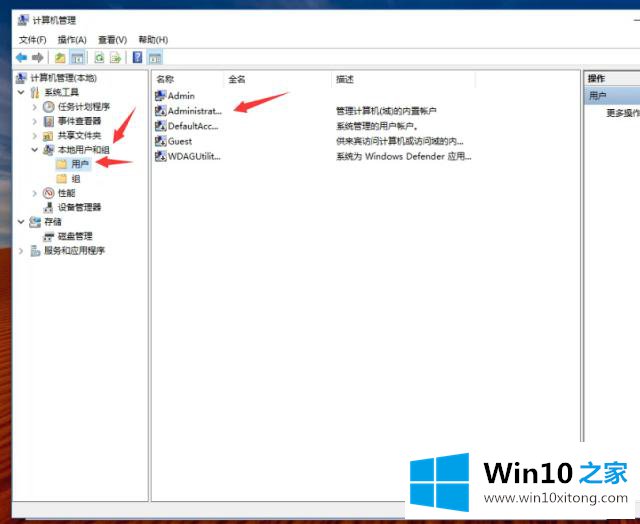Click the export list toolbar icon
Viewport: 640px width, 524px height.
coord(116,58)
